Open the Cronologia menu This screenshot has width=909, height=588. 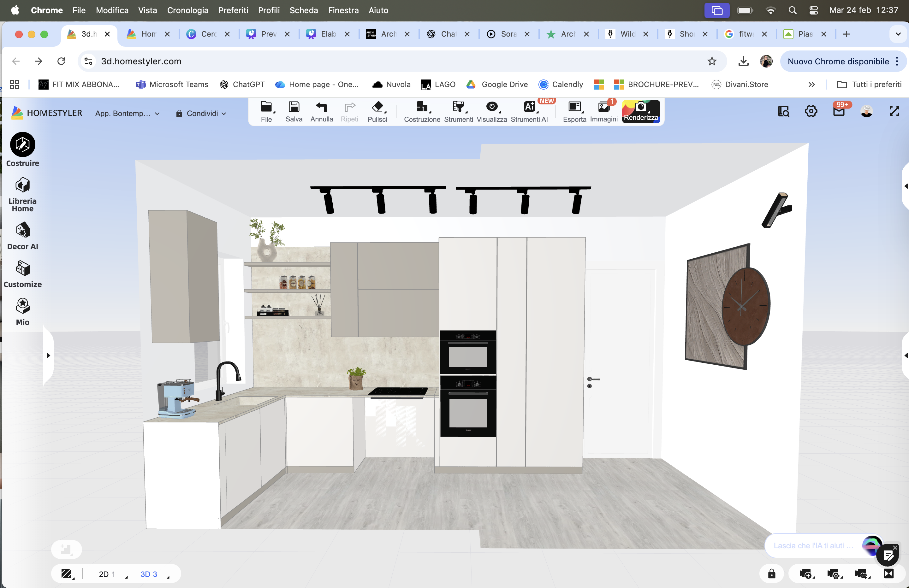[187, 10]
